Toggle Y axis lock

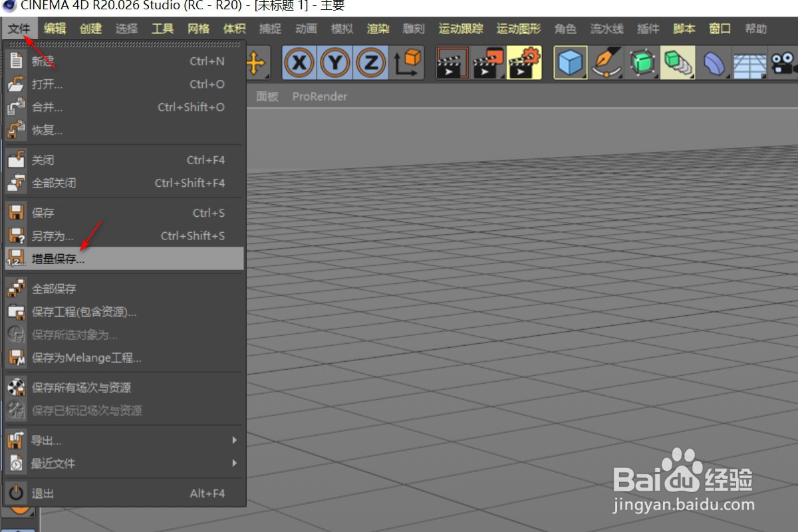click(335, 63)
